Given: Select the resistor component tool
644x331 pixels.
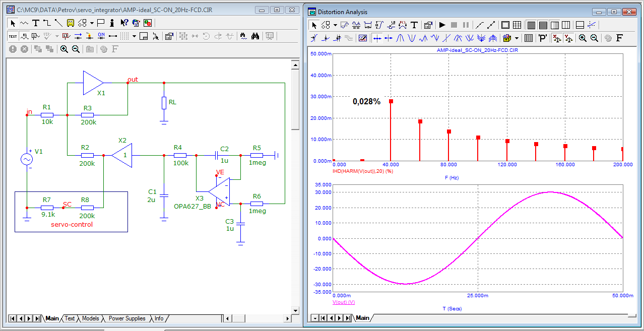Looking at the screenshot, I should coord(24,23).
